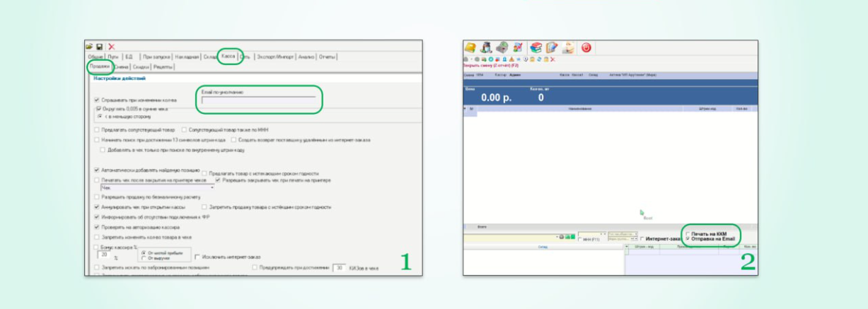Toggle the 'Проверять на авторизацию кассира' checkbox

tap(97, 228)
